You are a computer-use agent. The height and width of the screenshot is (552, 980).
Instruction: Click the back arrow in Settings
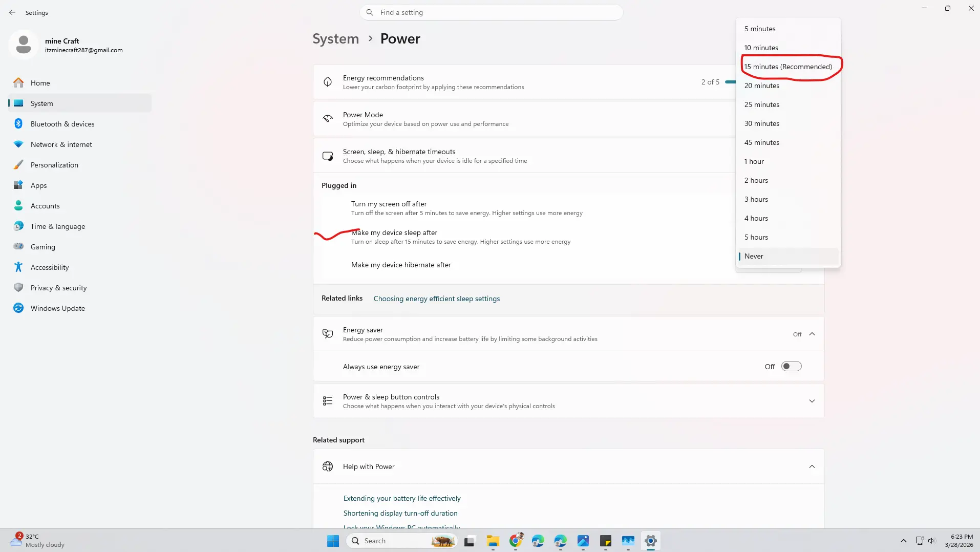coord(12,12)
